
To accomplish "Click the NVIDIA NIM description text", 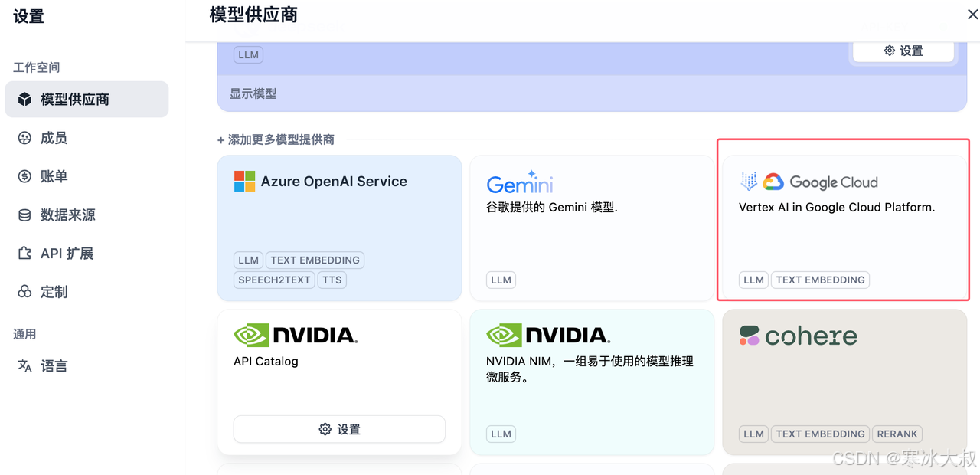I will click(x=590, y=369).
